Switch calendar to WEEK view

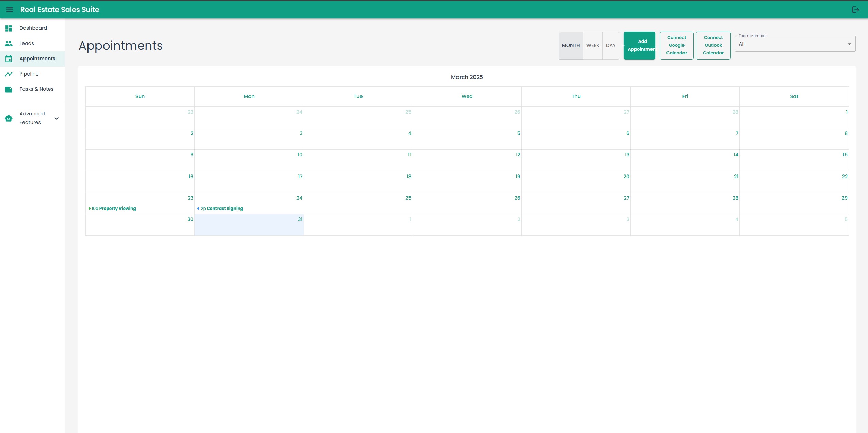593,45
